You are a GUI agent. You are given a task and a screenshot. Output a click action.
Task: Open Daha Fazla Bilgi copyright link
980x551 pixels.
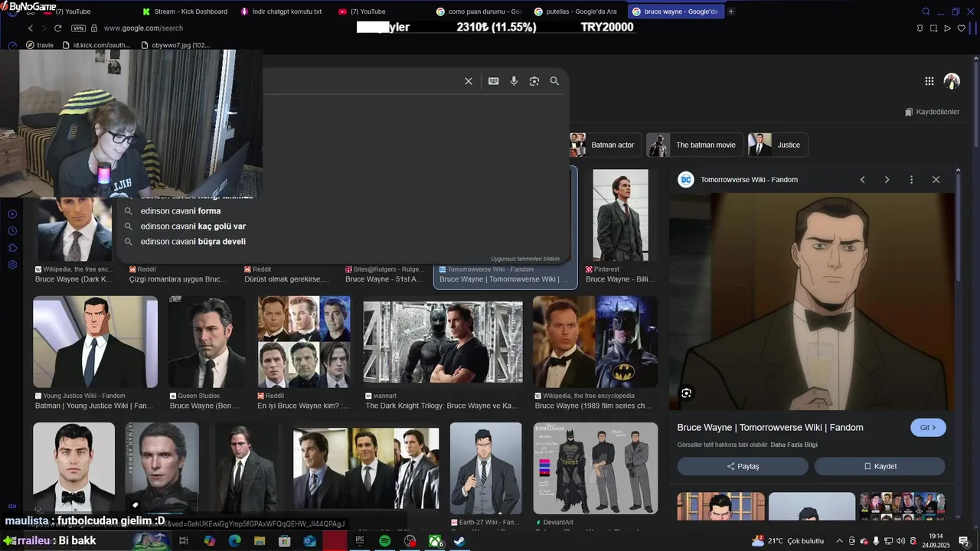pyautogui.click(x=794, y=445)
